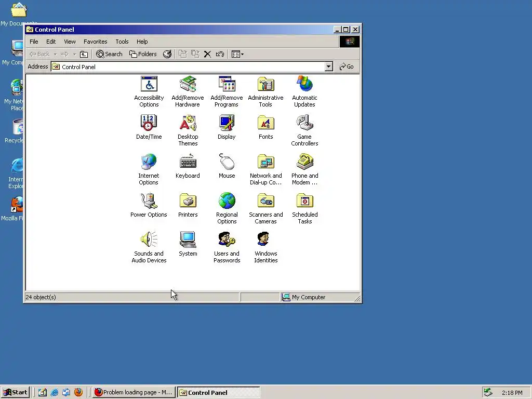Open Phone and Modem options
Viewport: 532px width, 399px height.
pyautogui.click(x=304, y=170)
